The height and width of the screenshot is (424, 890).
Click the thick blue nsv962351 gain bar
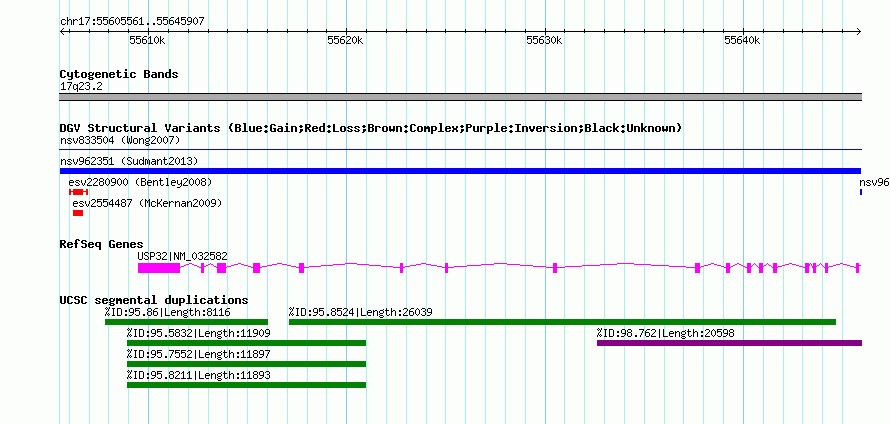[x=461, y=171]
